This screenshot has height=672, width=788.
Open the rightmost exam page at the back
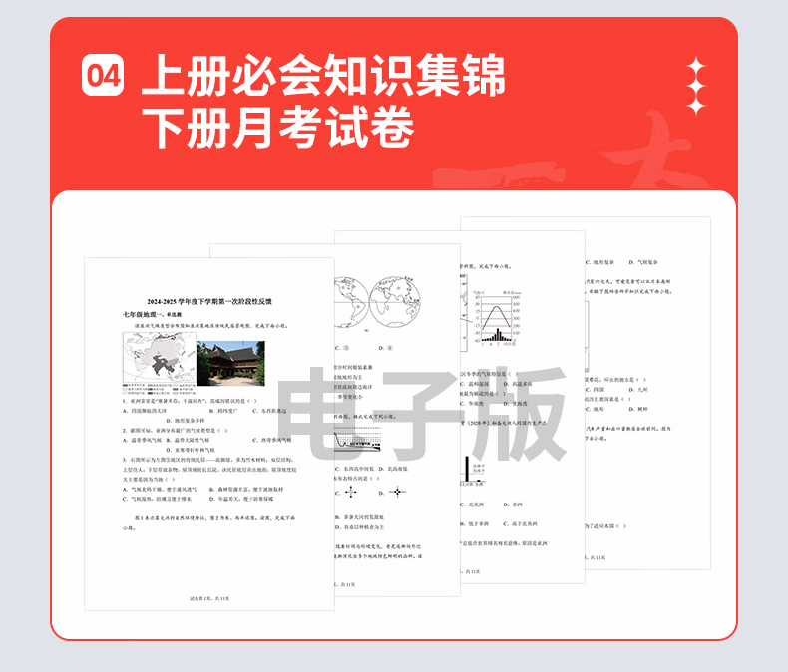(x=648, y=393)
